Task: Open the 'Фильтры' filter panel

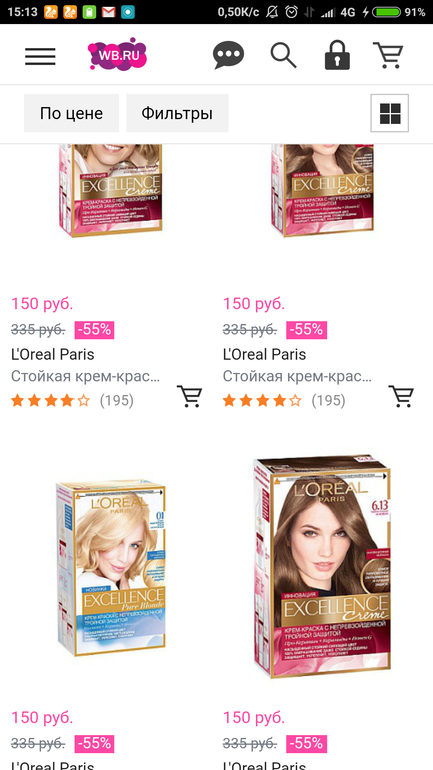Action: pyautogui.click(x=177, y=113)
